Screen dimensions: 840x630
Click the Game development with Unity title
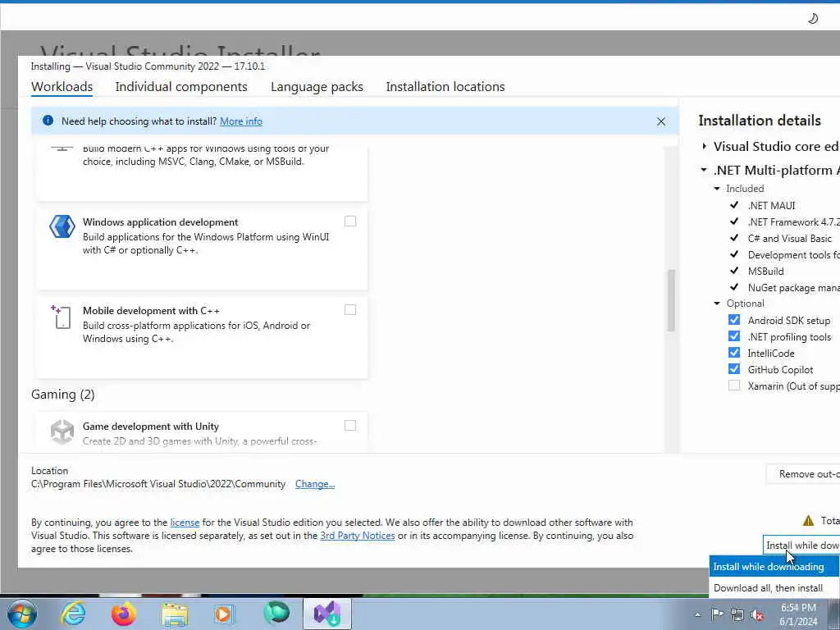tap(151, 427)
